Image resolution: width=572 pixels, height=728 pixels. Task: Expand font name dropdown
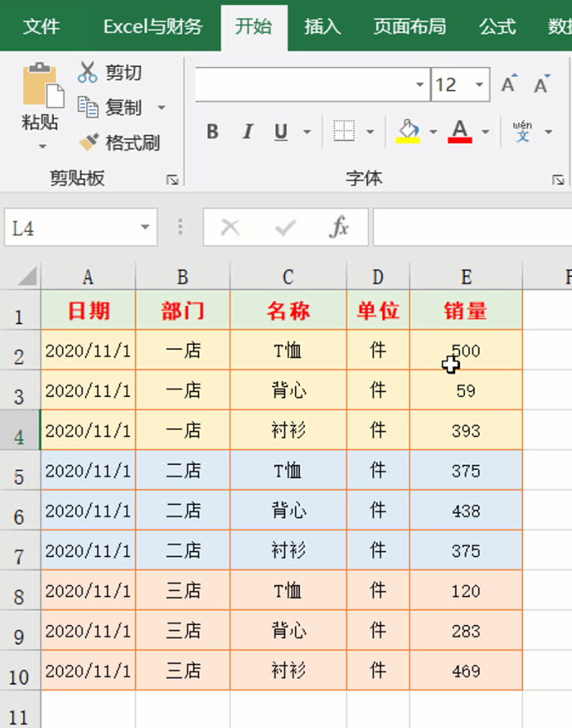tap(420, 84)
